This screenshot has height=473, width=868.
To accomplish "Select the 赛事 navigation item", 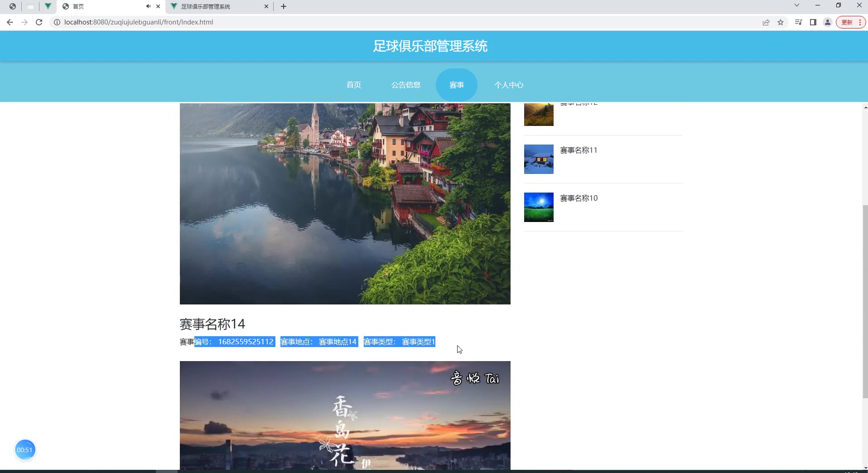I will pos(457,85).
